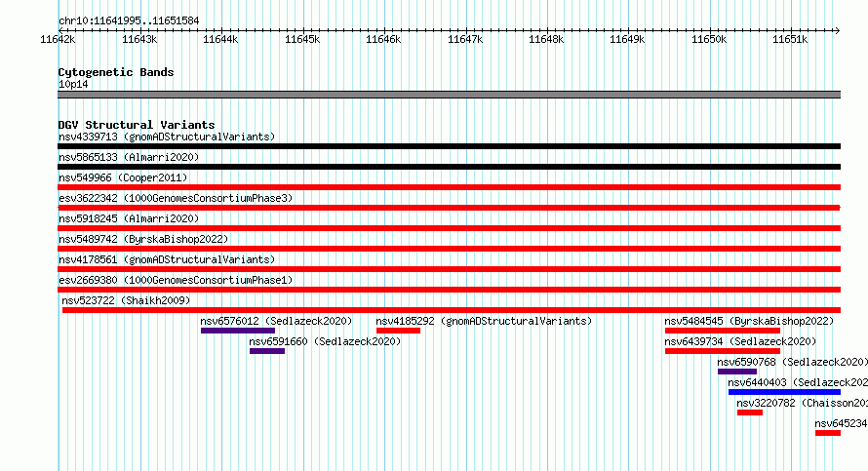Click the 11647k ruler position label
The image size is (868, 471).
(x=465, y=39)
